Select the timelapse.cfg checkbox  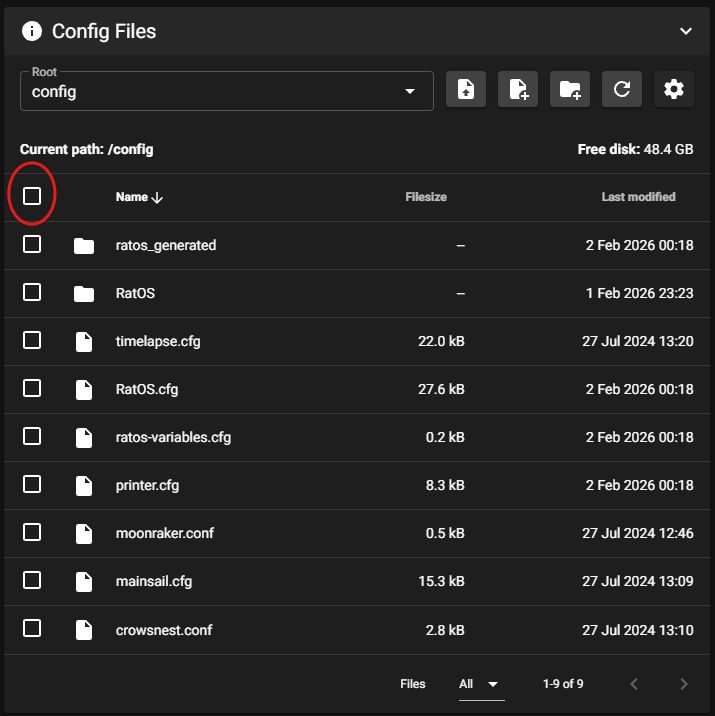(x=32, y=340)
